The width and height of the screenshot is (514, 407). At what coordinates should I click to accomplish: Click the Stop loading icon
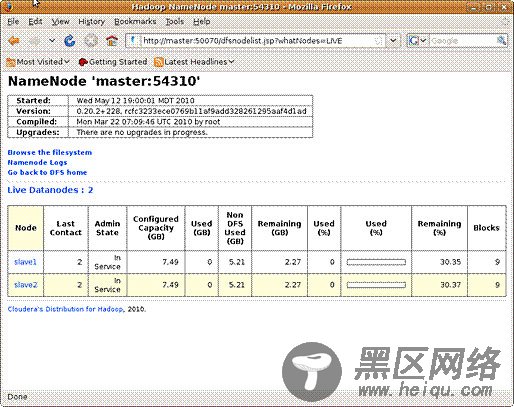point(91,41)
